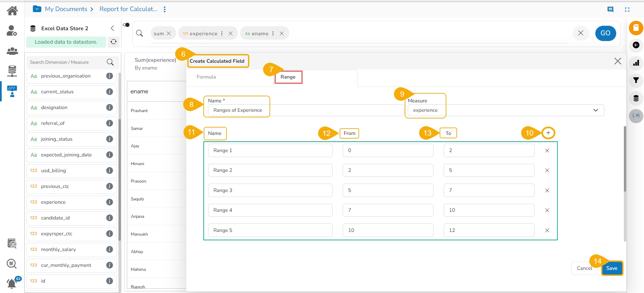Expand the Measure dropdown

coord(595,110)
